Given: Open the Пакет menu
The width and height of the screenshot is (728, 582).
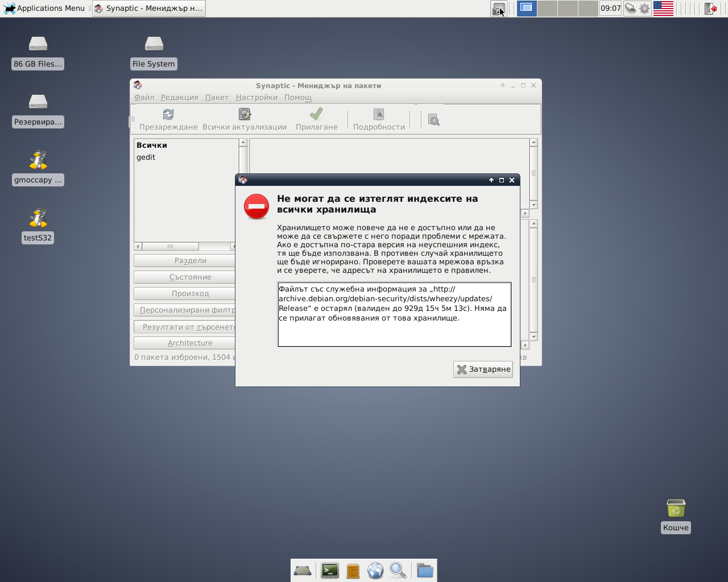Looking at the screenshot, I should 217,97.
